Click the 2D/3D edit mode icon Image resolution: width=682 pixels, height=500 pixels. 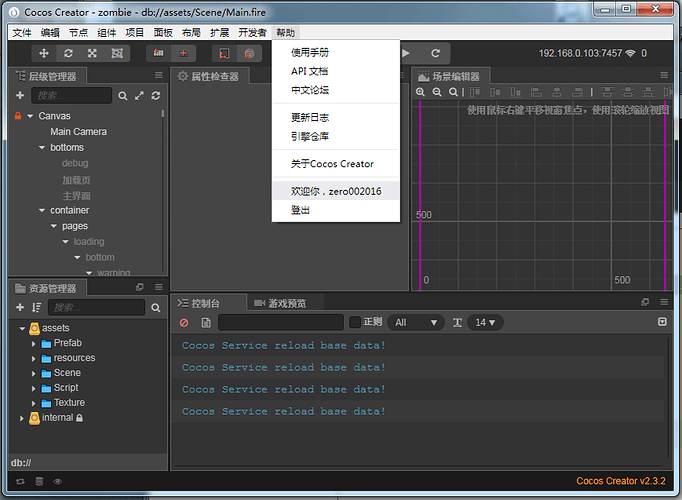[x=224, y=53]
